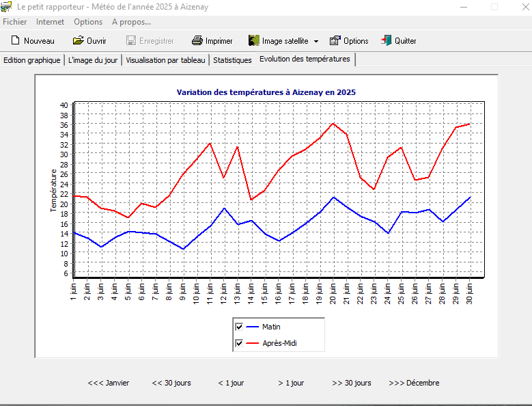Open the Fichier menu

(15, 22)
